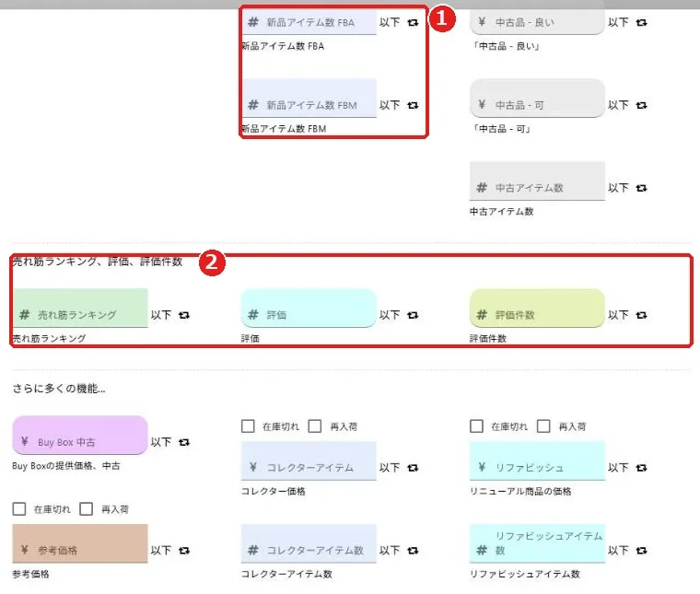This screenshot has height=594, width=700.
Task: Toggle the 以下 label next to Buy Box 中古
Action: [x=161, y=442]
